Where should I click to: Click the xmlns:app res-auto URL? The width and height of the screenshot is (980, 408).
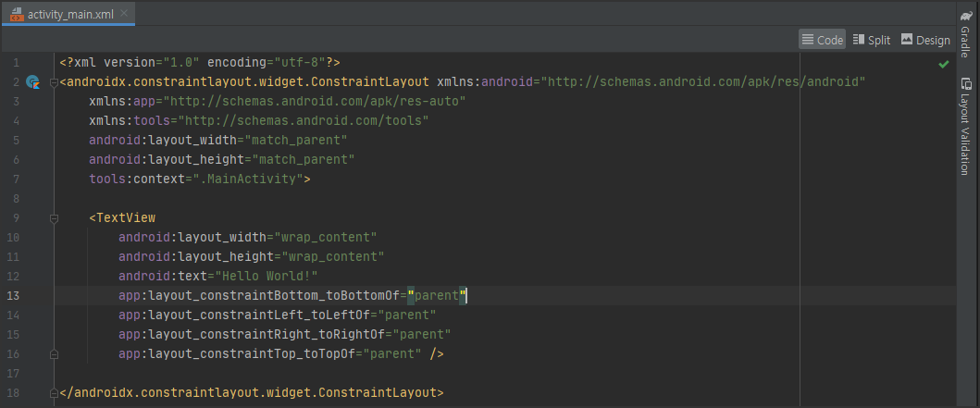[x=315, y=101]
